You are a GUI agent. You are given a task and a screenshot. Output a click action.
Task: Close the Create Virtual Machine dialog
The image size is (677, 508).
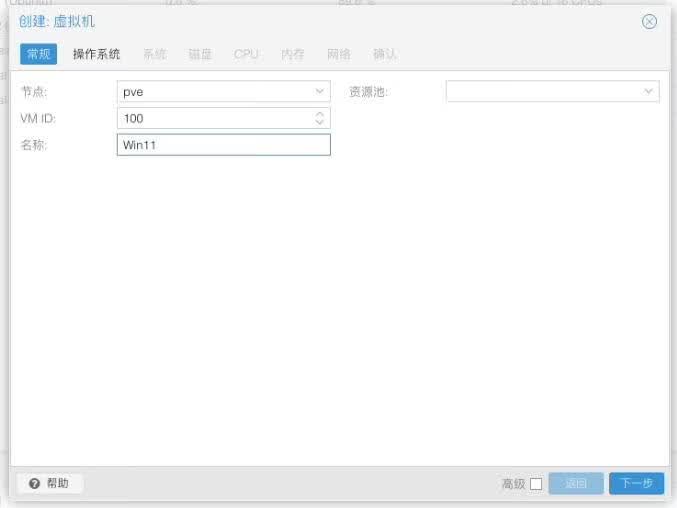tap(649, 21)
